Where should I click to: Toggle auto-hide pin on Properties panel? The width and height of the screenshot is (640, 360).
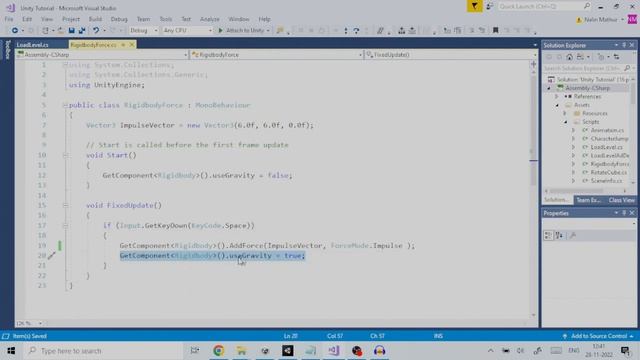(624, 213)
